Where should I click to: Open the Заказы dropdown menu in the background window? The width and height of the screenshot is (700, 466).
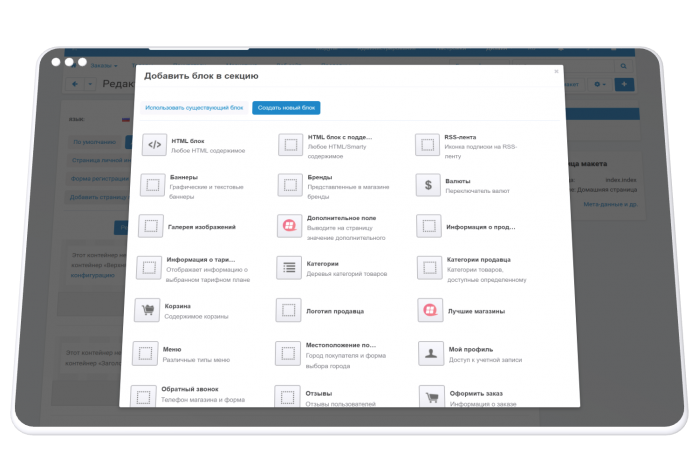point(104,66)
